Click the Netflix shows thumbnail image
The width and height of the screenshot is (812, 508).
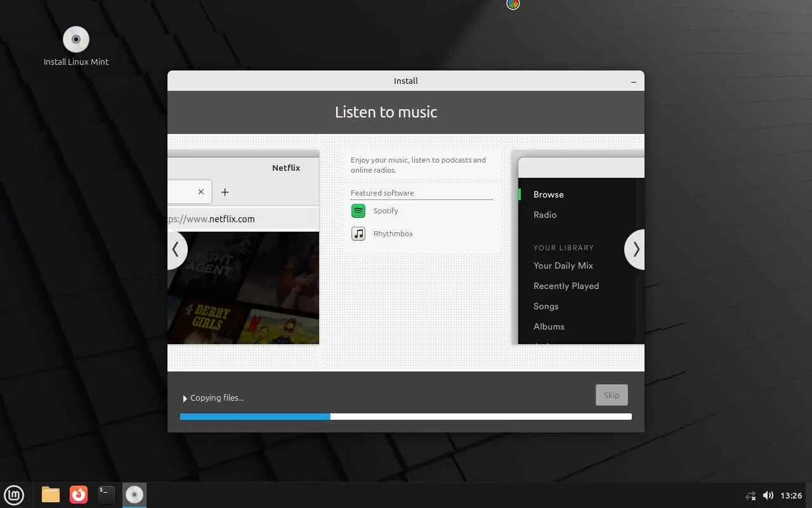(x=244, y=288)
